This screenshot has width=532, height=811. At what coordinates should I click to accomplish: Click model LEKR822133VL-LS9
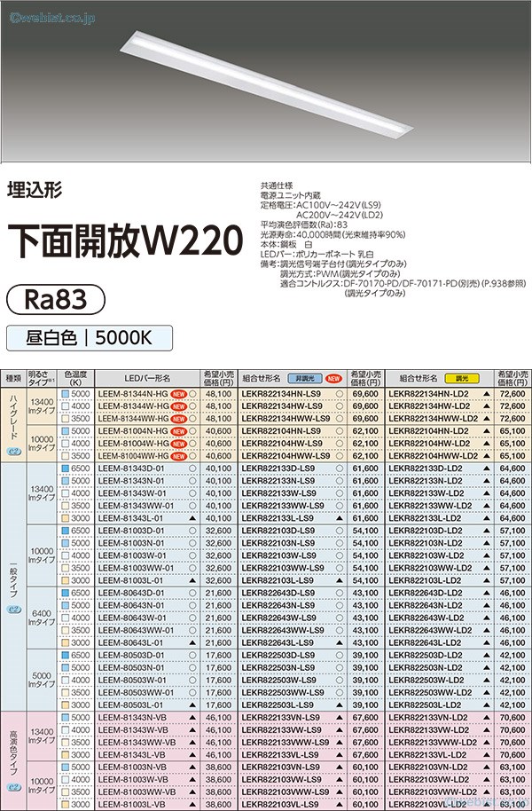[279, 754]
